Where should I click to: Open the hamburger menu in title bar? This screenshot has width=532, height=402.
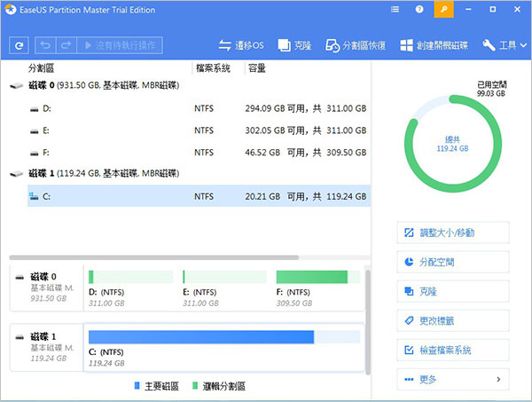(x=395, y=10)
